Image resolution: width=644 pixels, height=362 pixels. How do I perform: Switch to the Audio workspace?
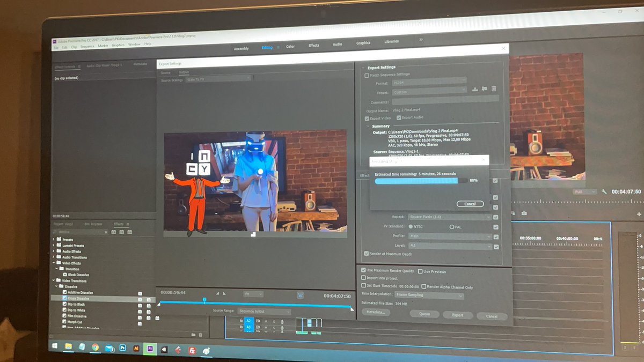[x=338, y=45]
